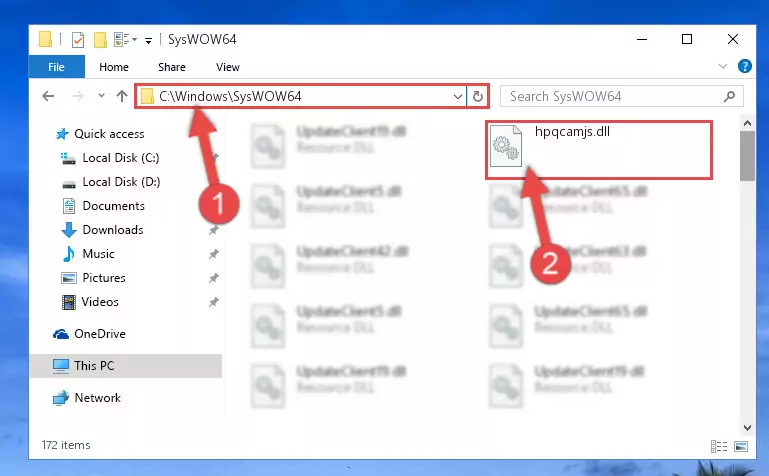This screenshot has height=476, width=769.
Task: Open Pictures in the sidebar
Action: (x=103, y=278)
